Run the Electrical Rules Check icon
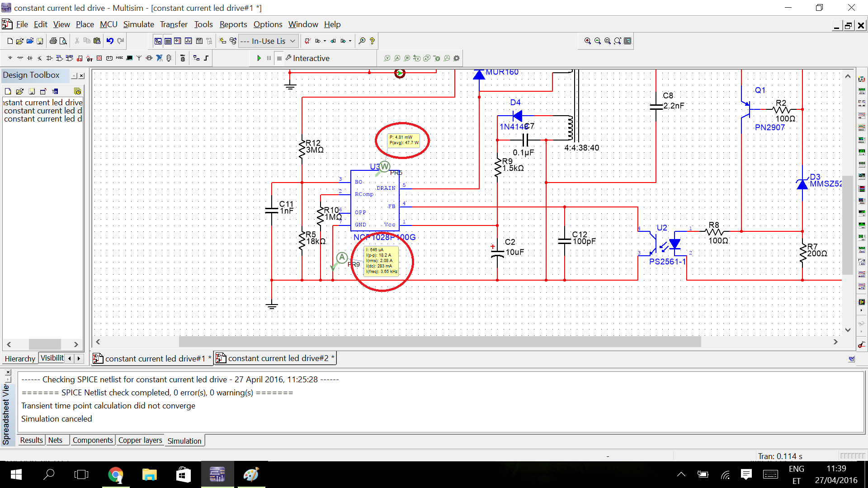Image resolution: width=868 pixels, height=488 pixels. pos(307,41)
